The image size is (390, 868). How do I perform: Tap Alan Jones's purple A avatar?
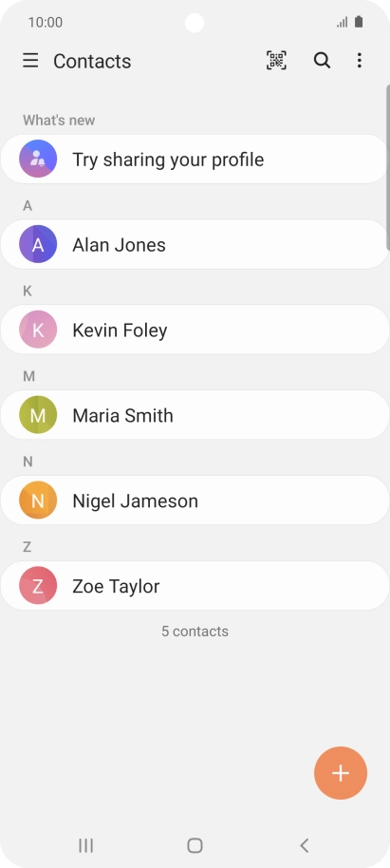(x=38, y=244)
